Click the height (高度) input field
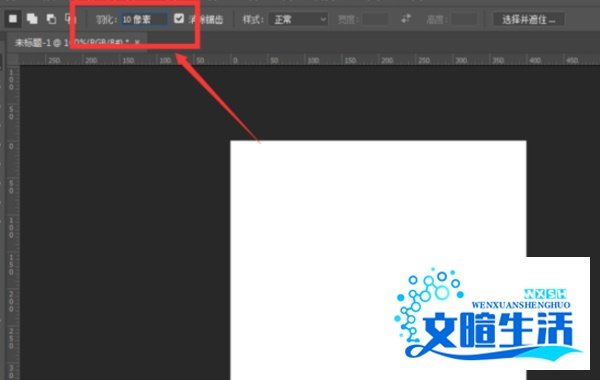 coord(464,19)
